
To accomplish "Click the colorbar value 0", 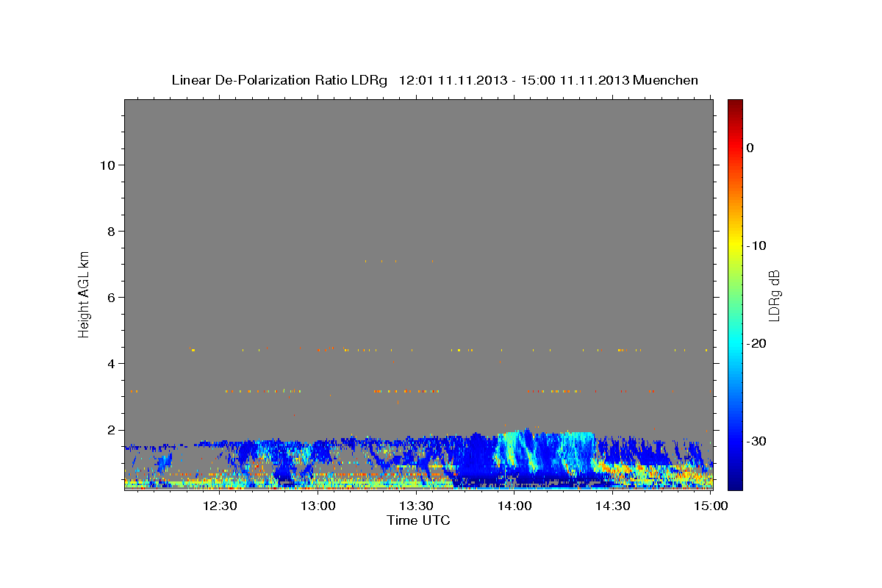I will pyautogui.click(x=750, y=148).
